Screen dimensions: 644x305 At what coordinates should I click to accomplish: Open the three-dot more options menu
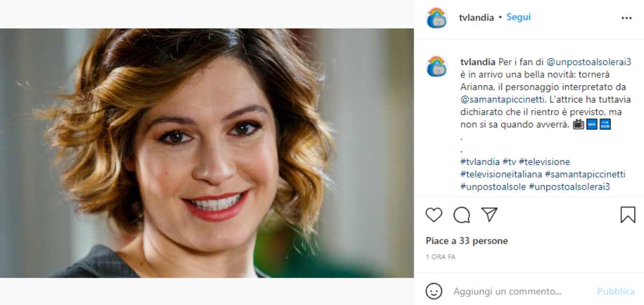626,18
